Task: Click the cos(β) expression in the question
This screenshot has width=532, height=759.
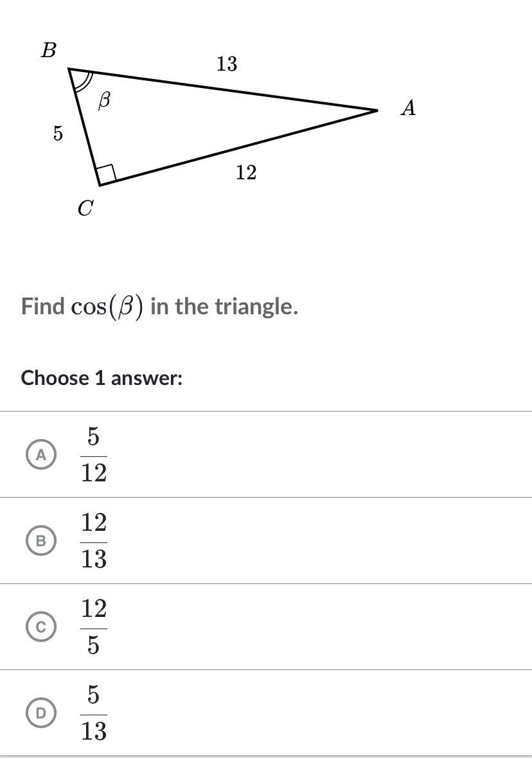Action: (x=107, y=307)
